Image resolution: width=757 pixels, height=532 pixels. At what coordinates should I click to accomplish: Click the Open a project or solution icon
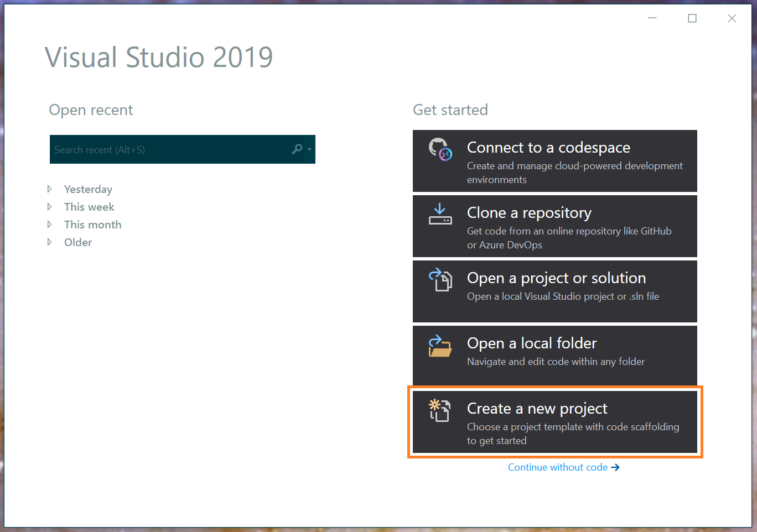pos(440,279)
